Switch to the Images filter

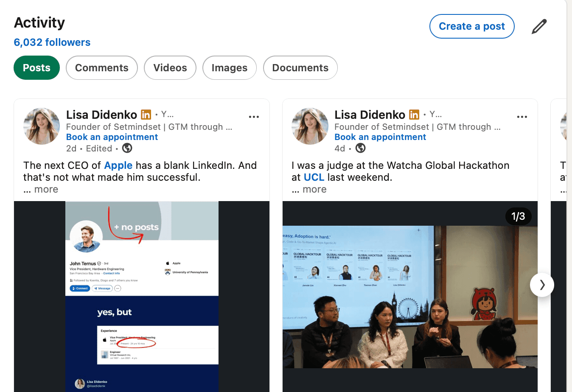click(x=230, y=68)
